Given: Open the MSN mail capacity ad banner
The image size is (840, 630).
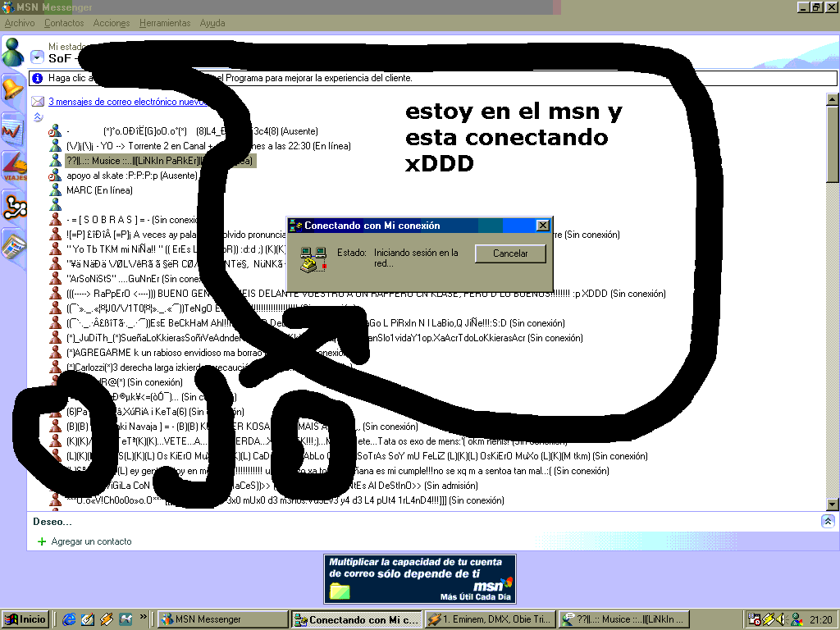Looking at the screenshot, I should [x=419, y=579].
